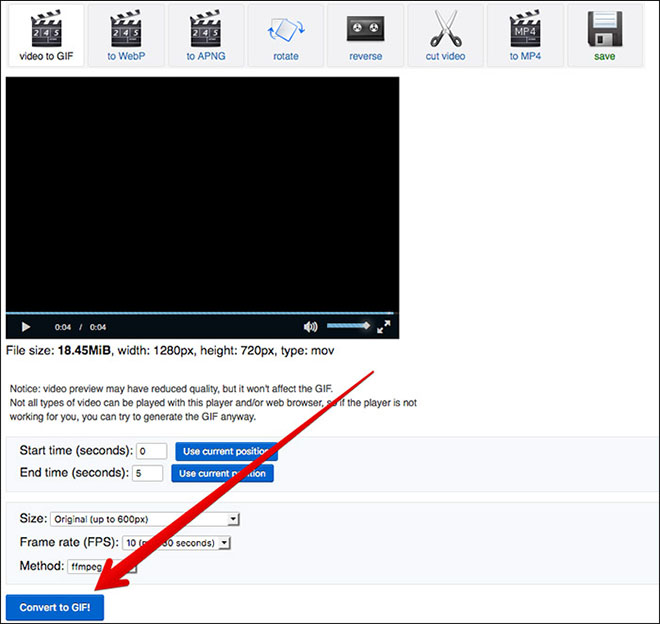Open the reverse video tool
Image resolution: width=660 pixels, height=624 pixels.
pos(365,35)
